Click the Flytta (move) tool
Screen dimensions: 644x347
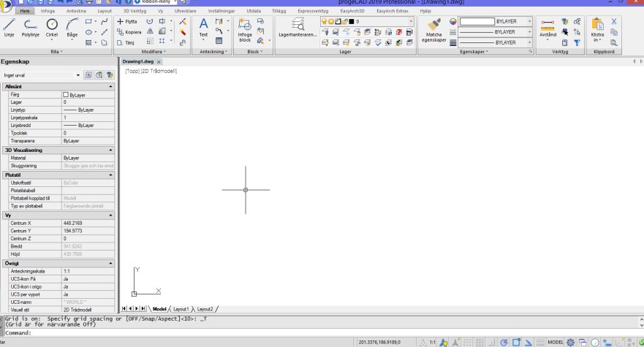coord(127,21)
